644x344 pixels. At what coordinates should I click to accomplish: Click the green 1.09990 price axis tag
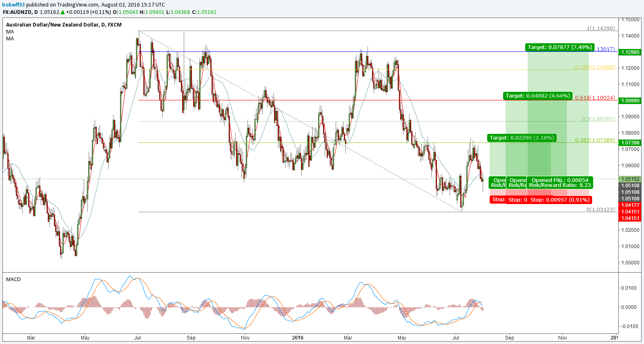pos(630,101)
